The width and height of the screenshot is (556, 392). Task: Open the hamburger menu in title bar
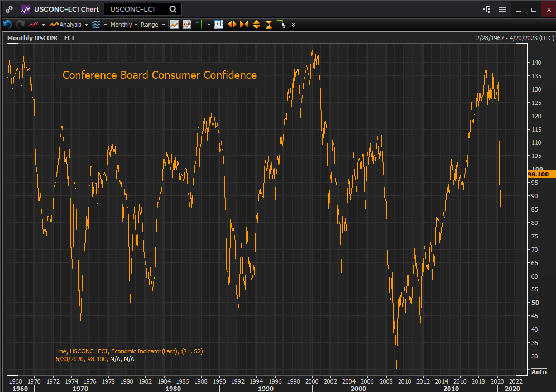click(502, 9)
